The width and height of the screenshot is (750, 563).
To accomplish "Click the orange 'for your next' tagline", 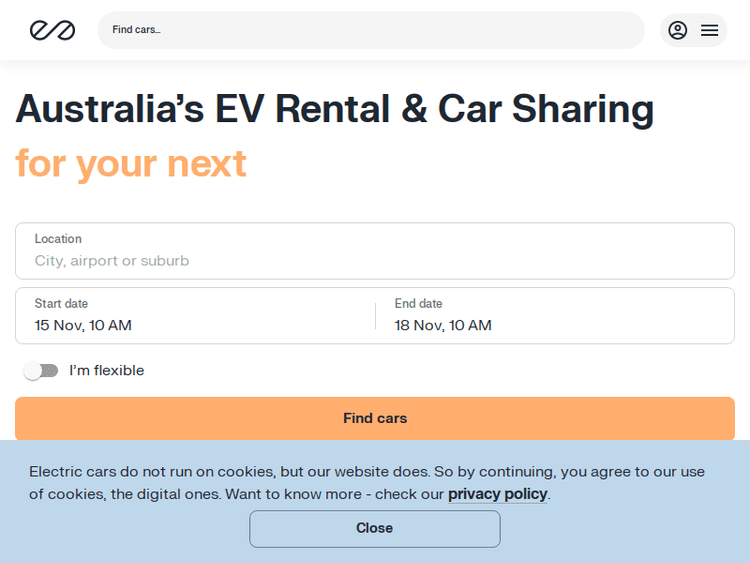I will click(x=131, y=162).
